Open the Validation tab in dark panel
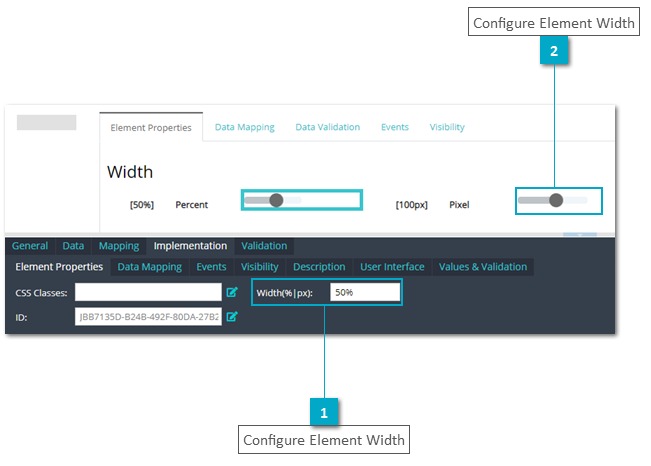651x466 pixels. (x=264, y=246)
